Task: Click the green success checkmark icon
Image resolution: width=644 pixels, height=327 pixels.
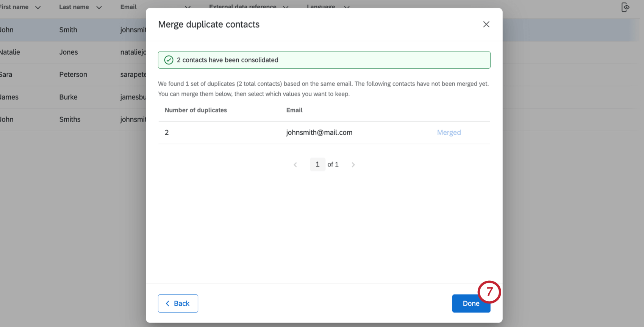Action: [x=169, y=60]
